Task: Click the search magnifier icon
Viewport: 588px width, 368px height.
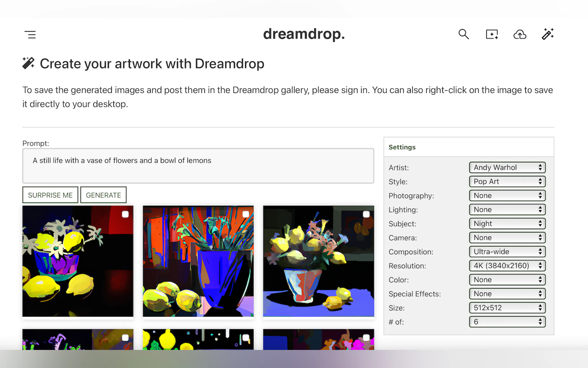Action: point(463,34)
